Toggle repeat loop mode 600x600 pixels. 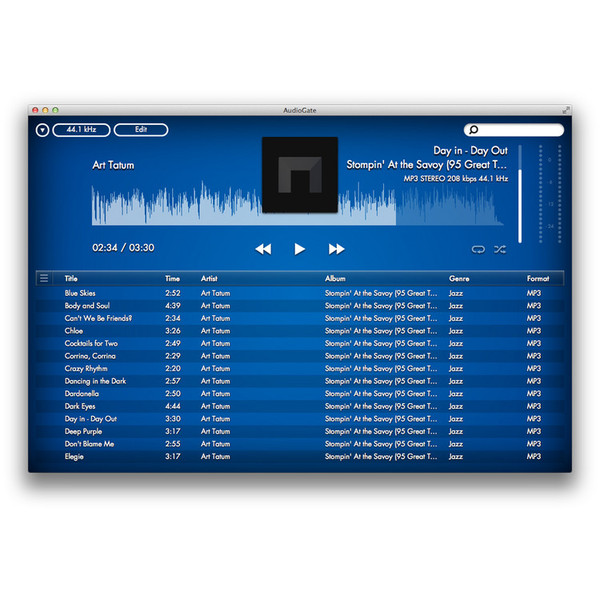coord(478,249)
